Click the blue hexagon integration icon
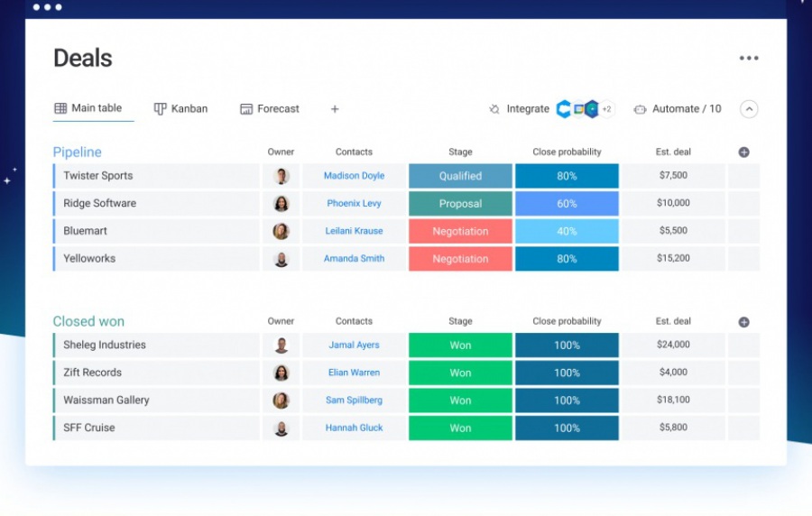 click(x=563, y=108)
